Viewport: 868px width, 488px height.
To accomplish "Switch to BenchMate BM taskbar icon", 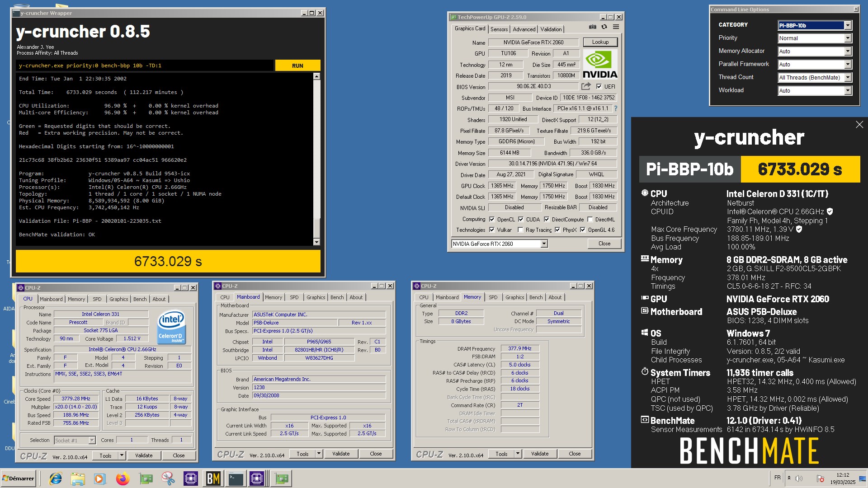I will tap(213, 479).
